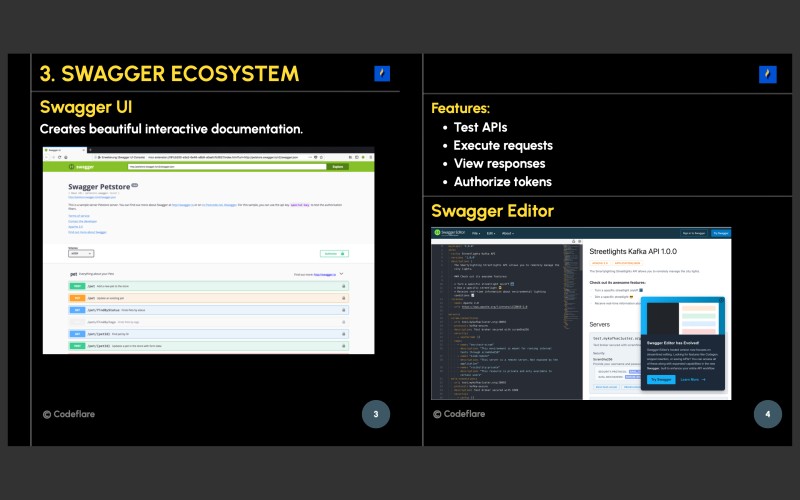Click the blue flame logo on slide 3

tap(382, 73)
